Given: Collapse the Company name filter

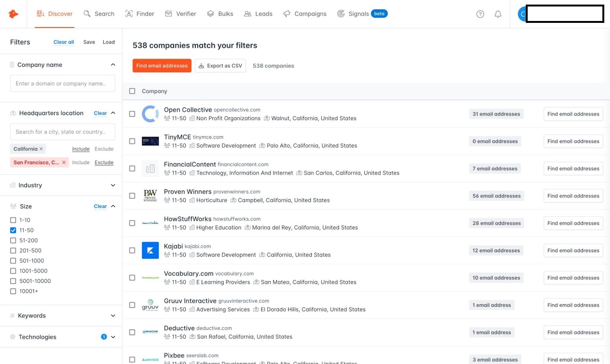Looking at the screenshot, I should pyautogui.click(x=113, y=65).
